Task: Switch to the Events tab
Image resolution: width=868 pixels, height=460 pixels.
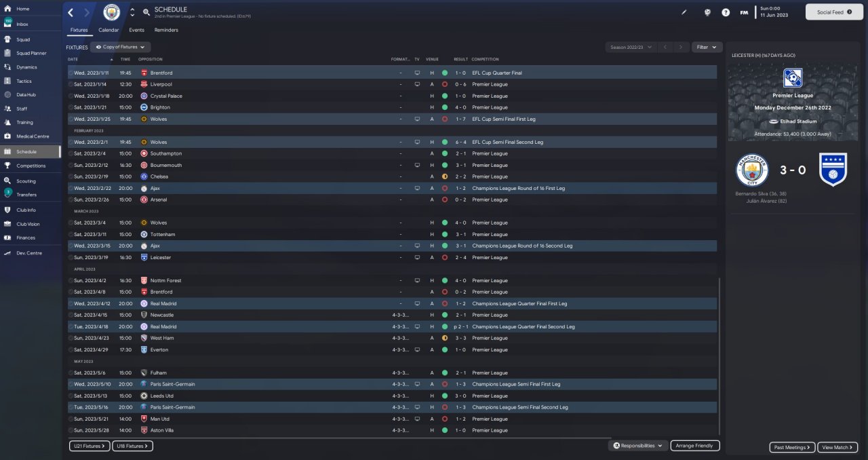Action: pos(136,30)
